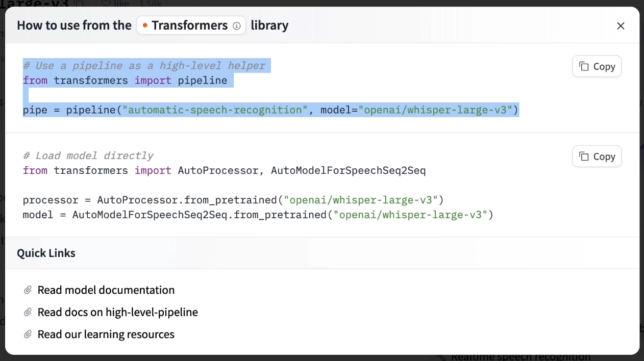Click paperclip icon beside Read docs on high-level-pipeline
Viewport: 644px width, 361px height.
[28, 312]
